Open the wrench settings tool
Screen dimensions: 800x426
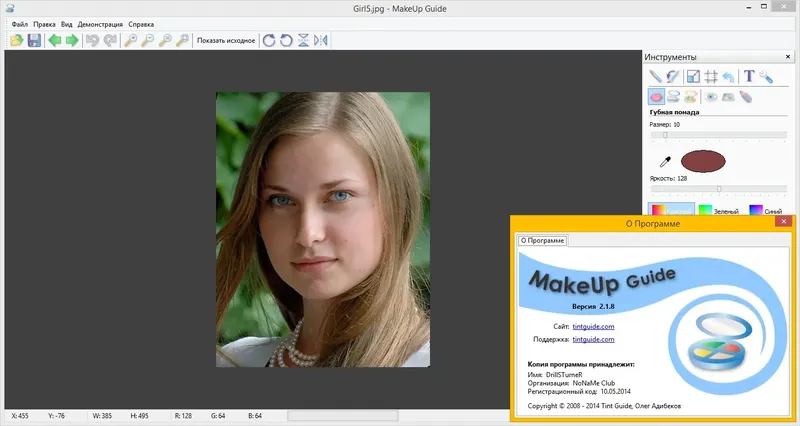pyautogui.click(x=766, y=77)
